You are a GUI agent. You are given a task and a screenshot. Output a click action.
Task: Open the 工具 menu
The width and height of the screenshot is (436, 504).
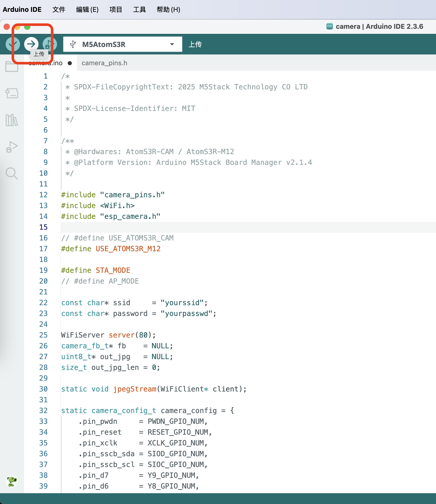139,10
